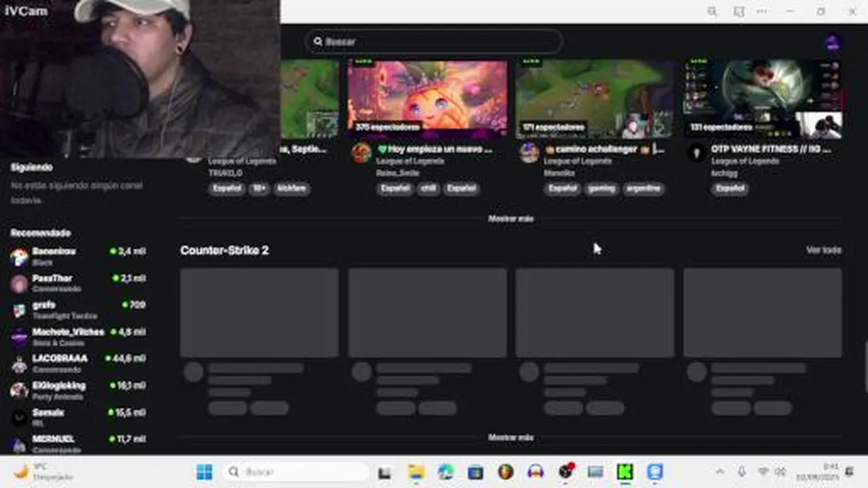
Task: Open the zoom magnifier icon in title bar
Action: click(x=711, y=12)
